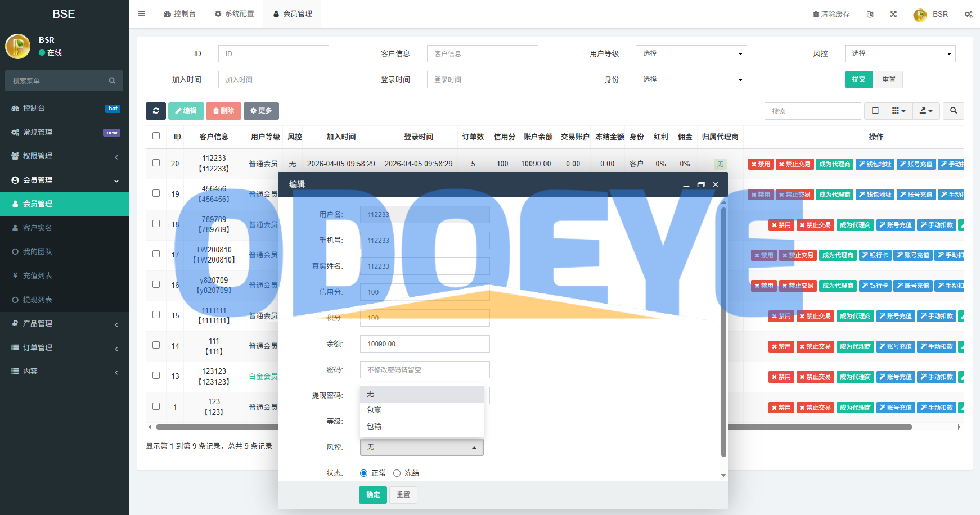The width and height of the screenshot is (980, 515).
Task: Tick checkbox for row ID 18
Action: tap(156, 224)
